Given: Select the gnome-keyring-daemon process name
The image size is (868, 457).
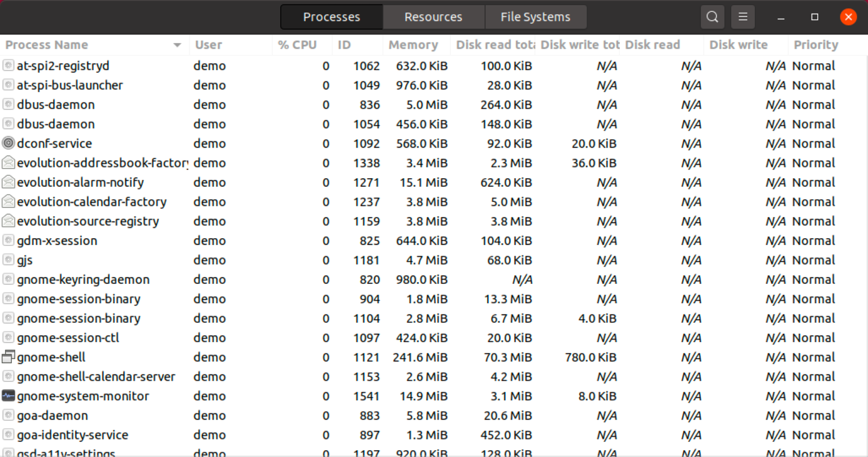Looking at the screenshot, I should (83, 279).
